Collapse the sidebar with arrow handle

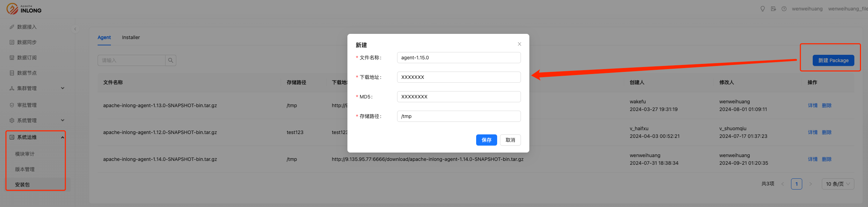pos(75,29)
